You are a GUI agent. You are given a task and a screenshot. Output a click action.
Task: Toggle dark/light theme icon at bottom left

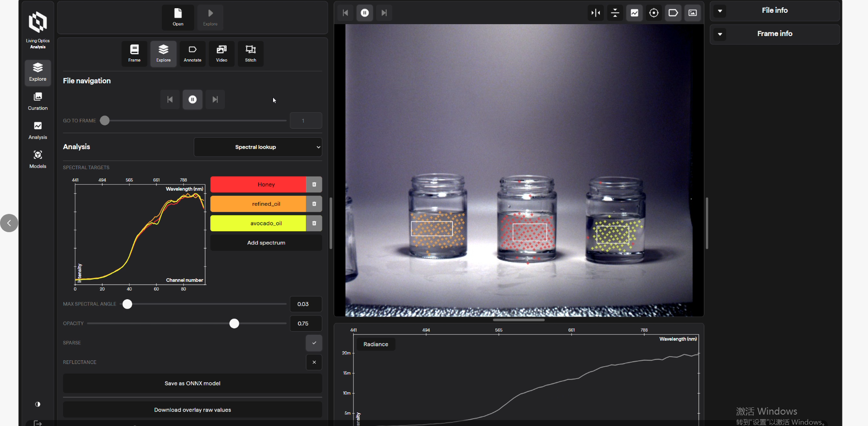click(38, 404)
